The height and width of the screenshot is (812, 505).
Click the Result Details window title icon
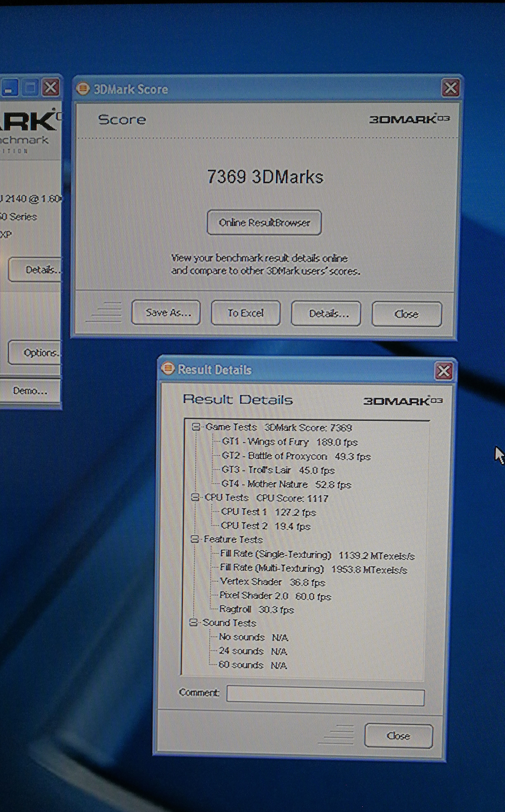pos(168,369)
